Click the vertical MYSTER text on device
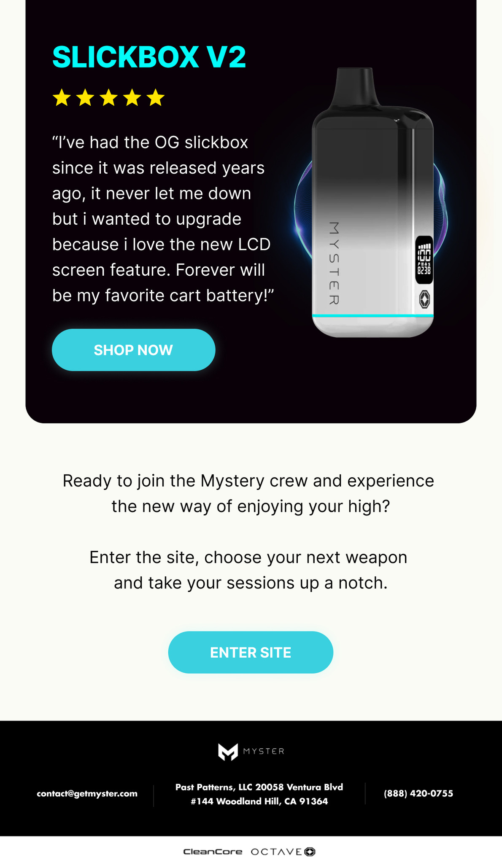 [x=334, y=263]
